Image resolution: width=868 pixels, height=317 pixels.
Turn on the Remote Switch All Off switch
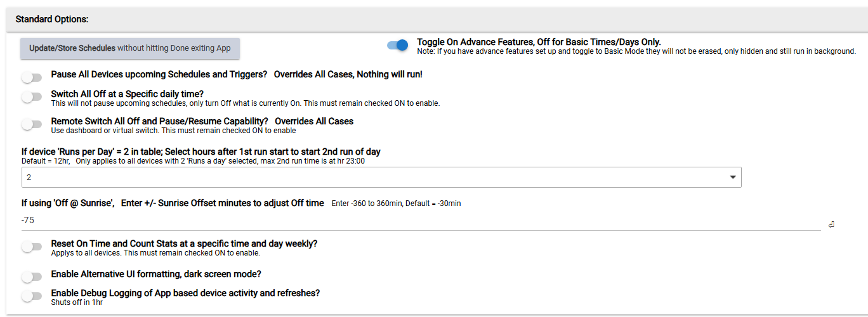[32, 124]
